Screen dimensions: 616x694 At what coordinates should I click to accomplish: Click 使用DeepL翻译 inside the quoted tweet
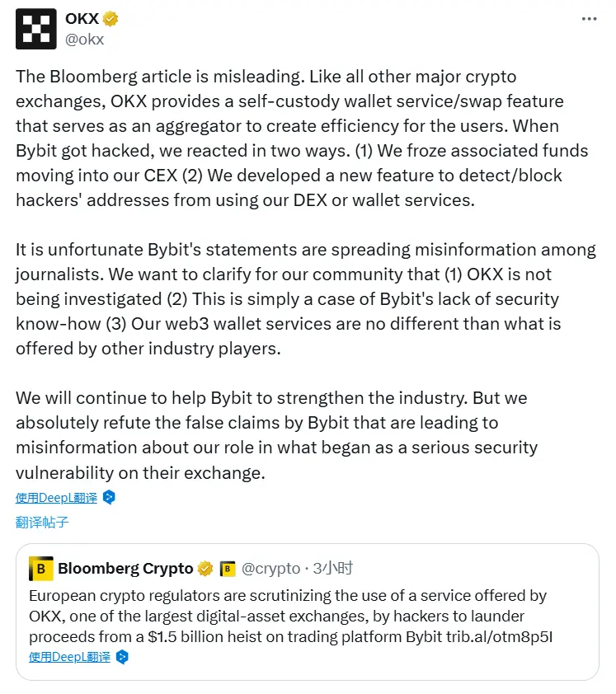tap(69, 657)
